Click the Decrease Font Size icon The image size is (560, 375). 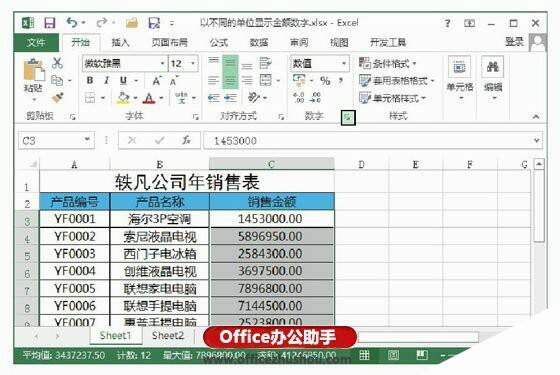174,81
